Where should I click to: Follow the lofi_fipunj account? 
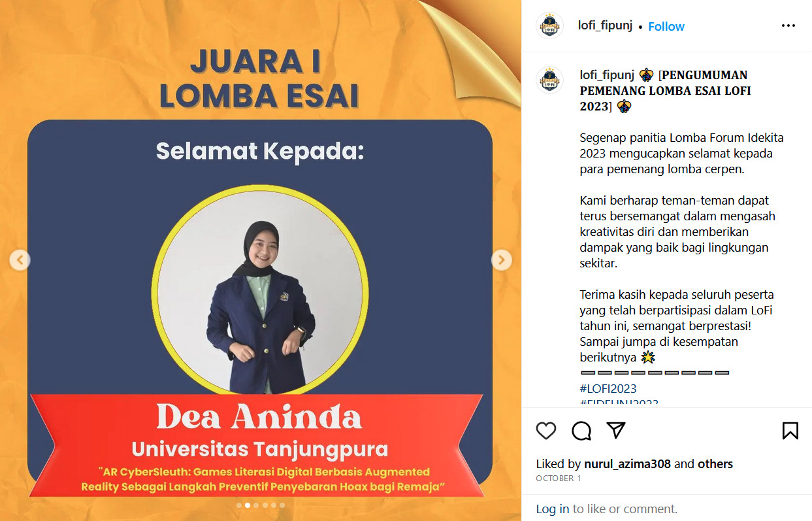tap(666, 27)
